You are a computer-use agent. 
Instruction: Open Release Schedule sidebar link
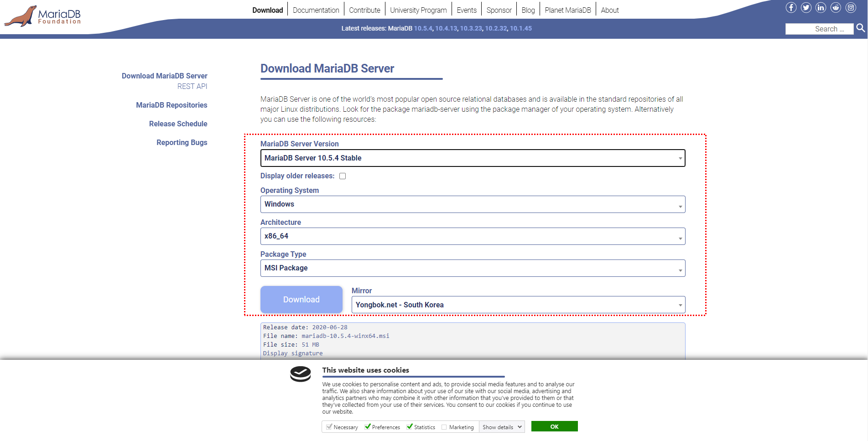178,124
